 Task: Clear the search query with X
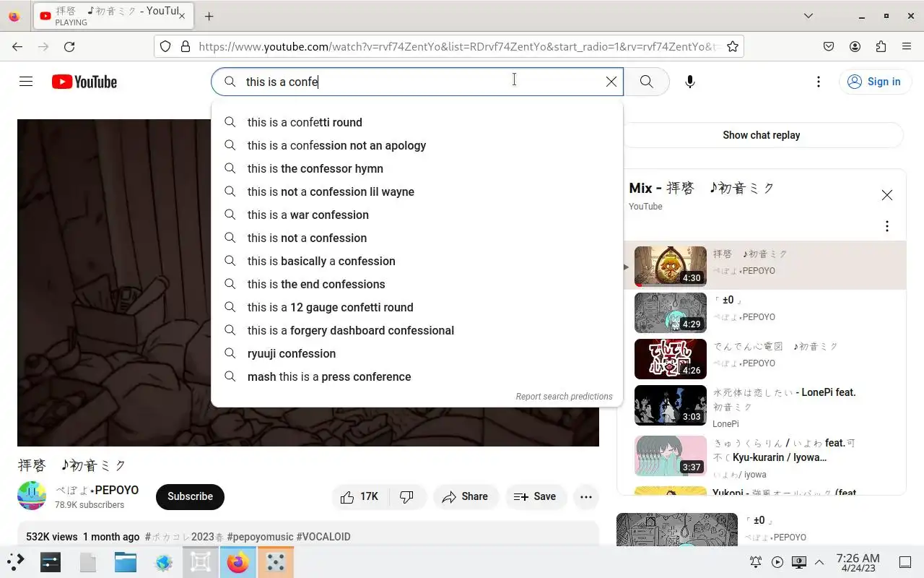click(x=611, y=82)
